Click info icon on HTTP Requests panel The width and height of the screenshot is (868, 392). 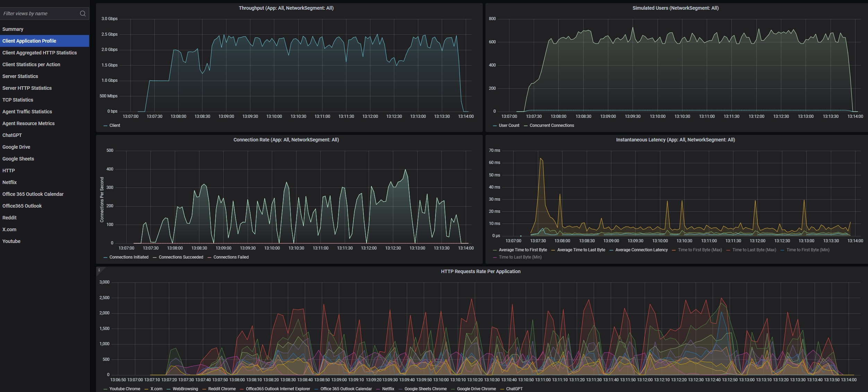99,270
